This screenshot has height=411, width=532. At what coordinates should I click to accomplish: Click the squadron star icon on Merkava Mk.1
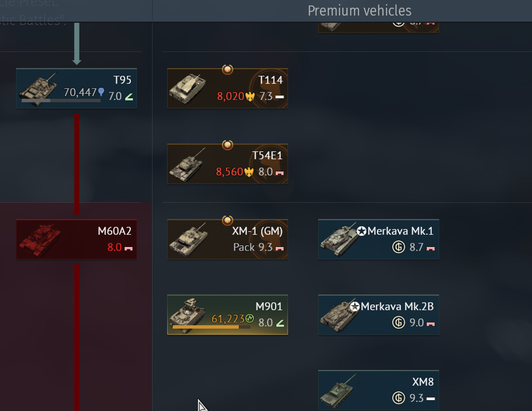pos(361,231)
